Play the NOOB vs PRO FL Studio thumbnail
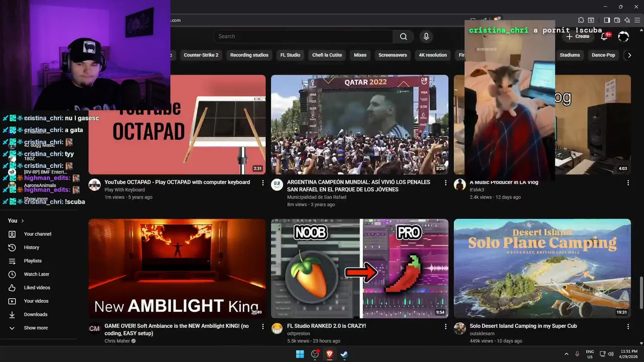Screen dimensions: 644x362 (360, 268)
